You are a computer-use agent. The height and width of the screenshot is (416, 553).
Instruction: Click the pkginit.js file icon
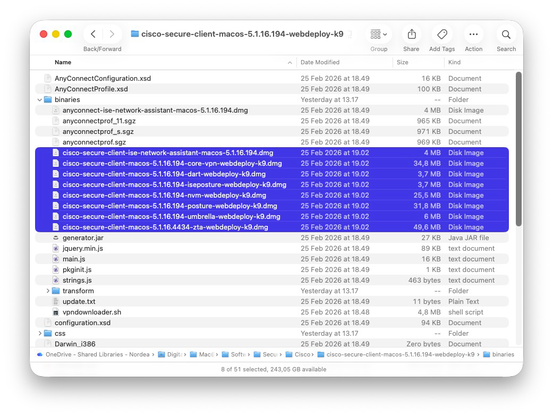pos(56,269)
